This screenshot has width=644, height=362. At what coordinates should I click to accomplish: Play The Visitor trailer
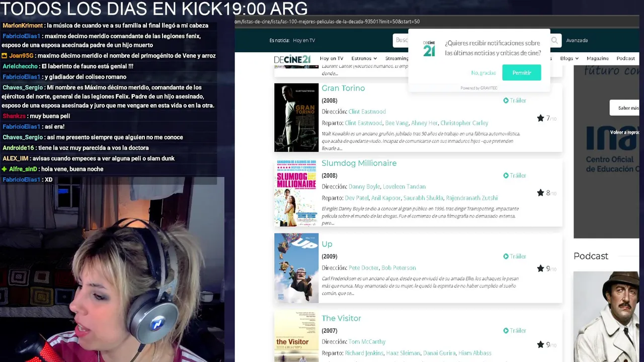(515, 331)
